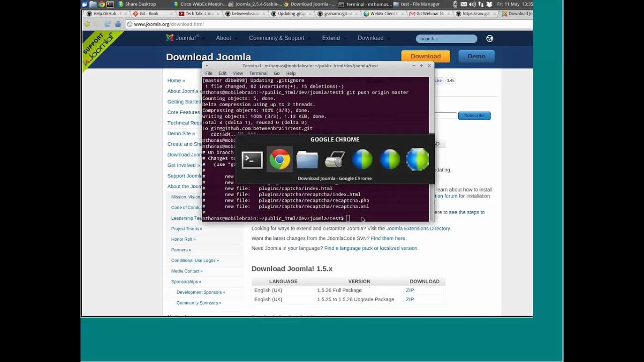Open the 'Find them here' link

388,238
